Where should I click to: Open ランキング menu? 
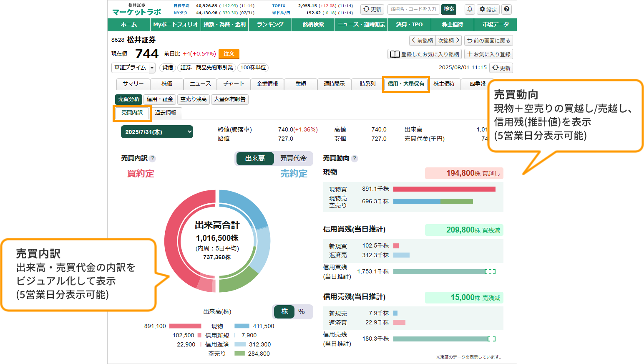(270, 25)
